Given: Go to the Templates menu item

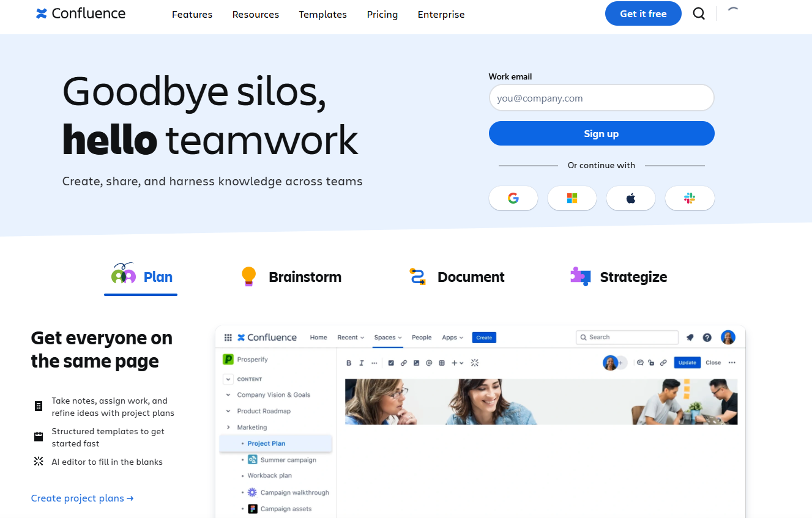Looking at the screenshot, I should coord(323,14).
